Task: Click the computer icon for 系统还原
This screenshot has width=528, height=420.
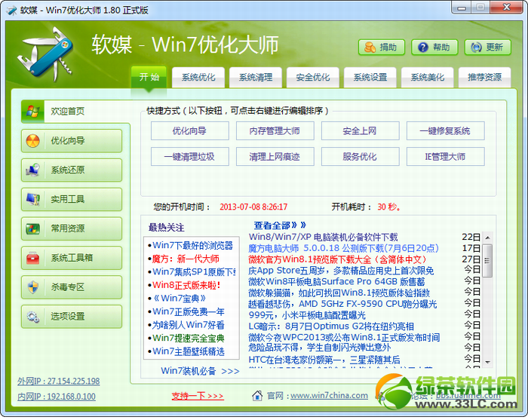Action: (x=32, y=170)
